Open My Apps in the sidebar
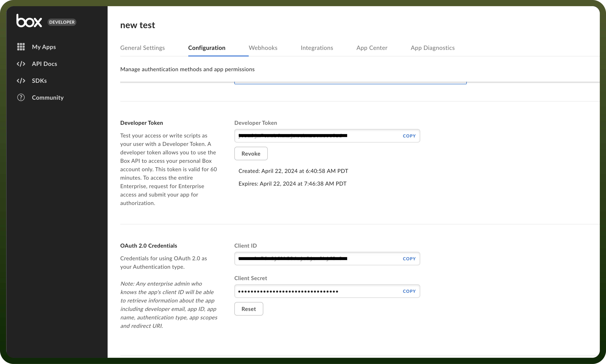 (44, 47)
